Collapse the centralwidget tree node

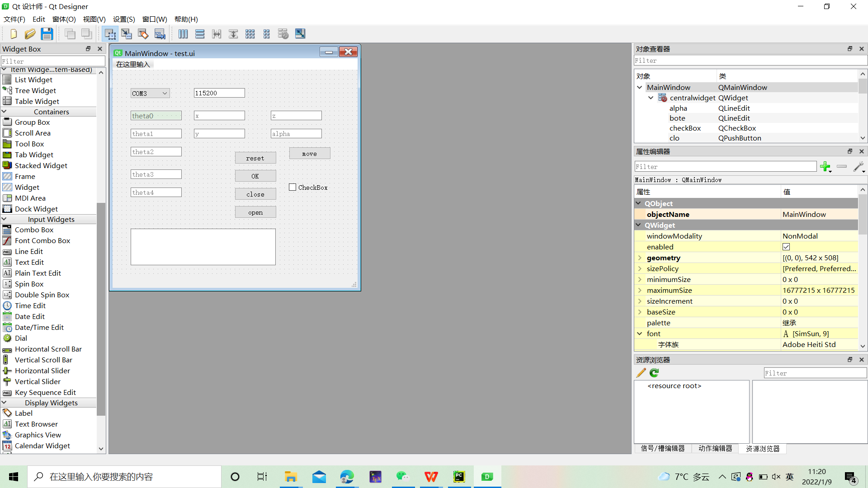651,98
